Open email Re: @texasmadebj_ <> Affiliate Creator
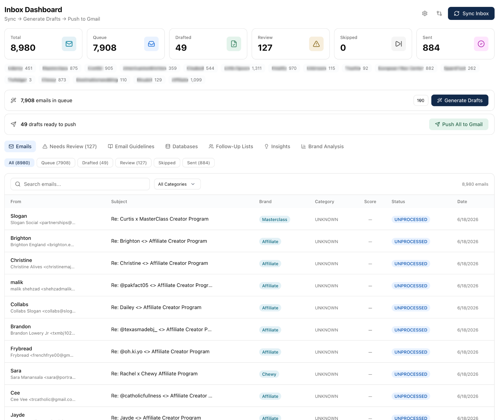The width and height of the screenshot is (504, 420). tap(161, 330)
